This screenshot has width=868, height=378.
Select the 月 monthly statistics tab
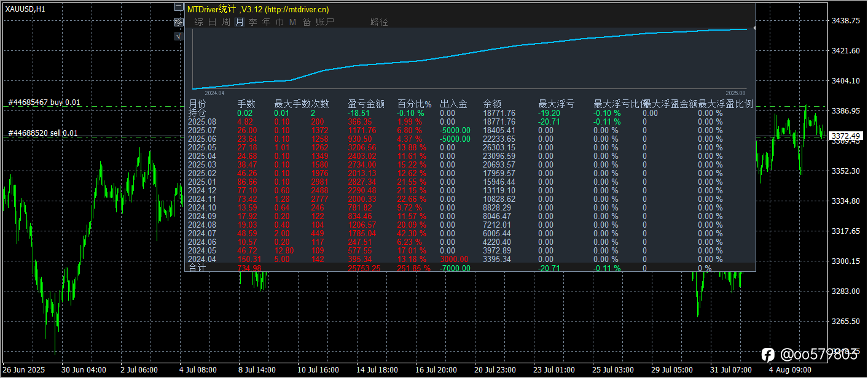[x=240, y=22]
